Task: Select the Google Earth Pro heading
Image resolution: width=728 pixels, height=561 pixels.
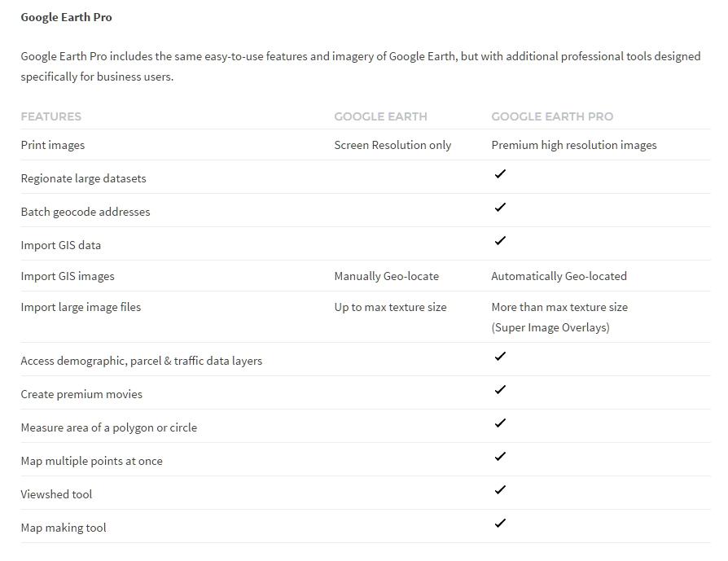Action: tap(67, 17)
